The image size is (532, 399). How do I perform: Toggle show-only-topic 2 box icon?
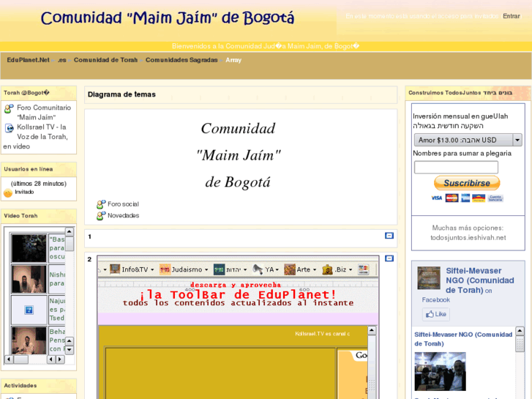(389, 258)
